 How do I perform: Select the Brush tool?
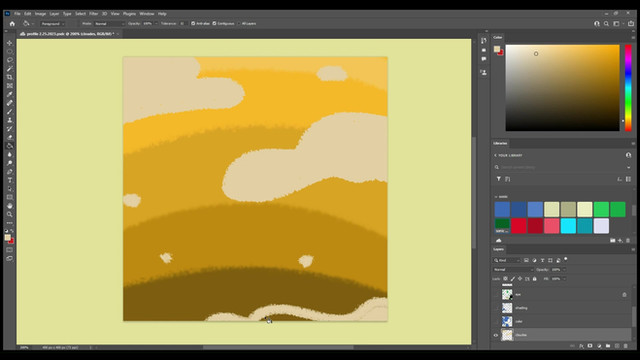click(x=9, y=111)
